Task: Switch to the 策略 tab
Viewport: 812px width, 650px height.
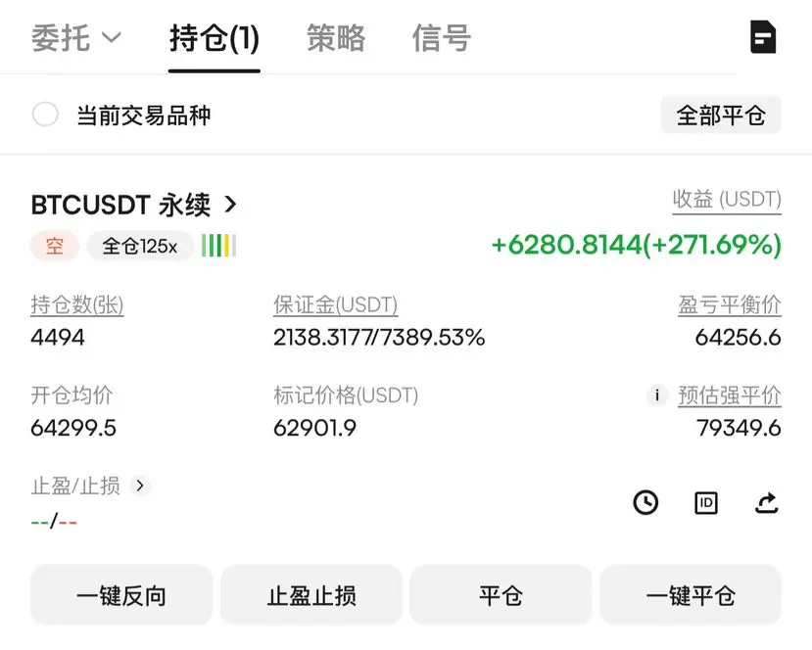Action: (336, 38)
